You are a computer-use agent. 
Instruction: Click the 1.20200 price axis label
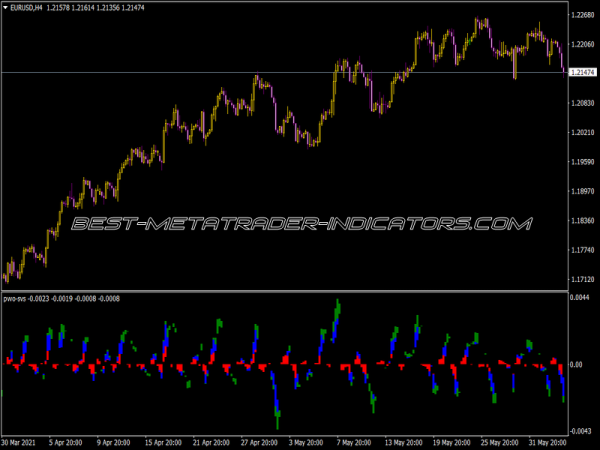click(582, 132)
